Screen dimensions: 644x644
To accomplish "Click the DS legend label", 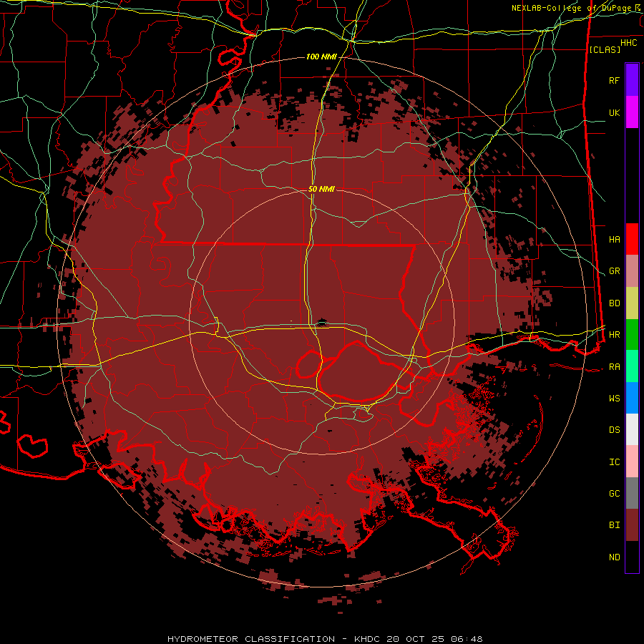I will click(x=614, y=430).
